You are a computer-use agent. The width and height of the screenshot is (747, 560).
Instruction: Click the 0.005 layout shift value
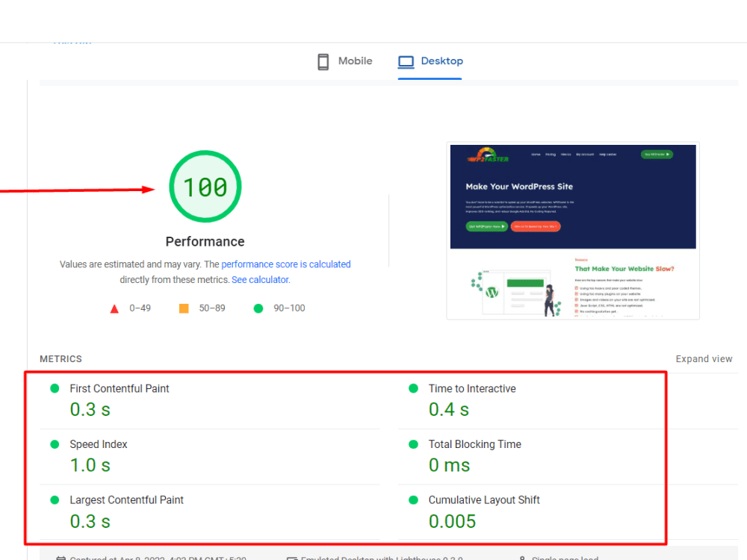coord(452,521)
